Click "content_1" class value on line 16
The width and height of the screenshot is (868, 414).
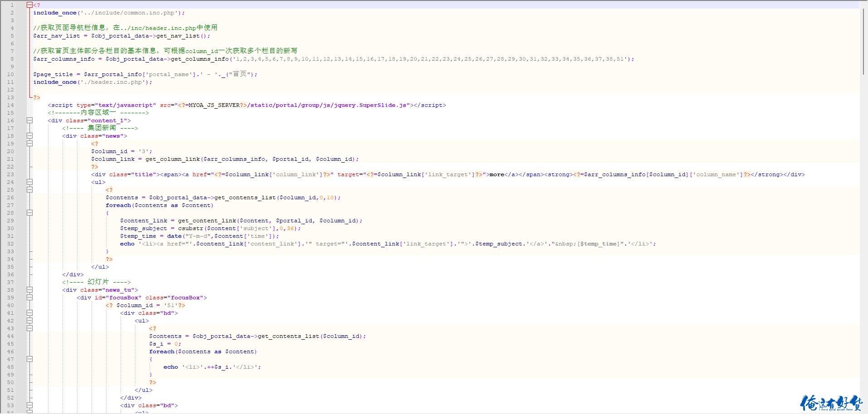click(x=107, y=120)
